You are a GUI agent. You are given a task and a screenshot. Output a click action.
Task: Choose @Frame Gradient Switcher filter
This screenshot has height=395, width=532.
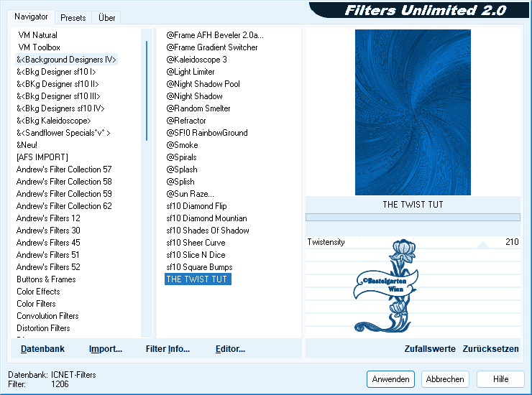click(211, 47)
